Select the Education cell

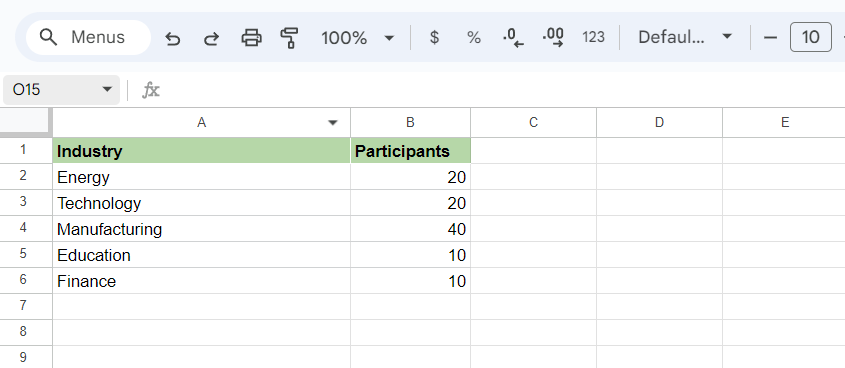(202, 255)
